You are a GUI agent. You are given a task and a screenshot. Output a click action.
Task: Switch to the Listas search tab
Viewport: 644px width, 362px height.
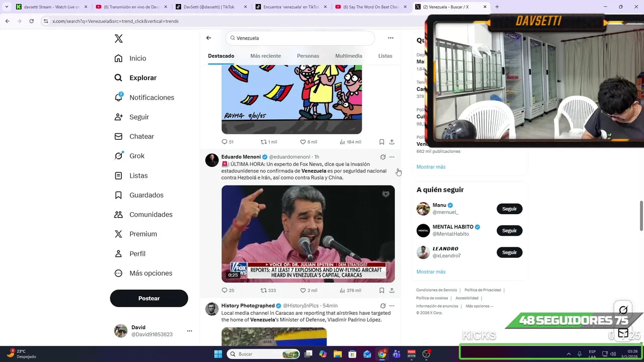[385, 56]
